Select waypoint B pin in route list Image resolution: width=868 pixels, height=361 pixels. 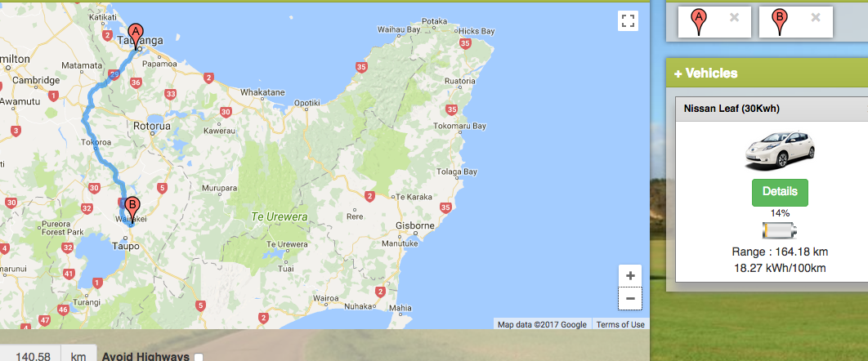[779, 21]
